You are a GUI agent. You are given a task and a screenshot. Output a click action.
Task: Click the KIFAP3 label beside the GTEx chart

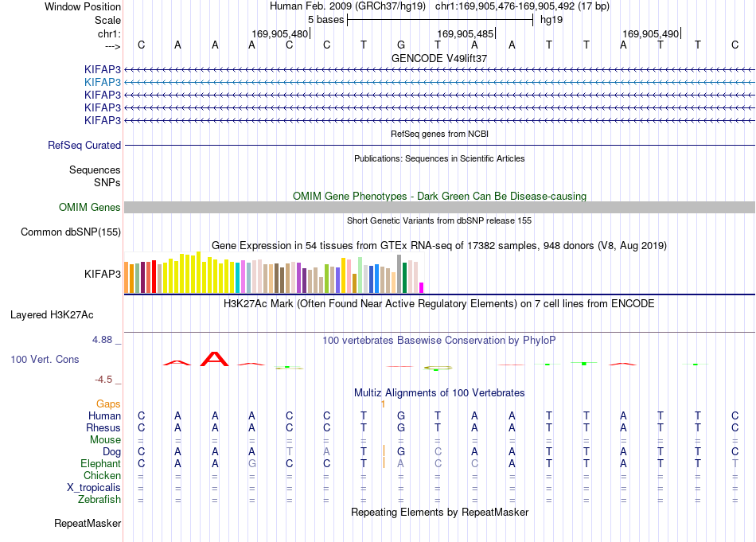coord(102,275)
